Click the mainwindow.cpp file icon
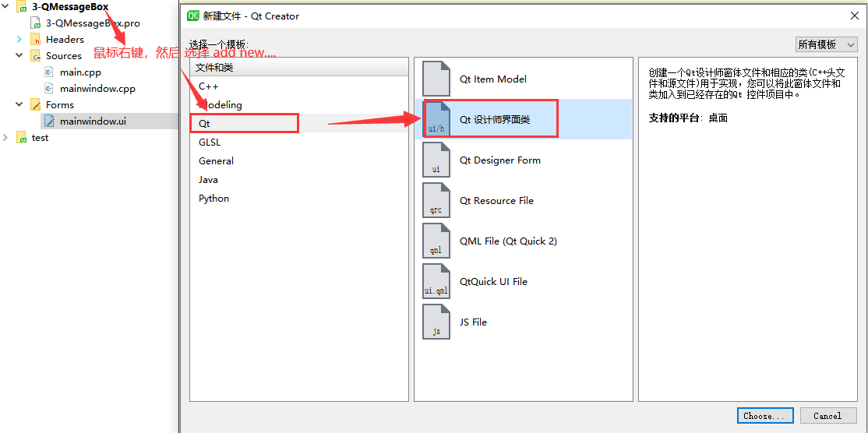Screen dimensions: 868x433 (49, 89)
